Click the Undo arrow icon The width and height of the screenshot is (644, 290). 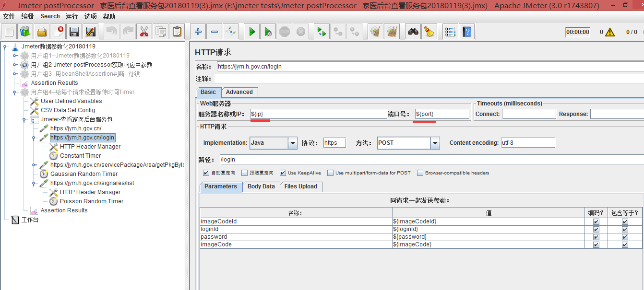111,32
